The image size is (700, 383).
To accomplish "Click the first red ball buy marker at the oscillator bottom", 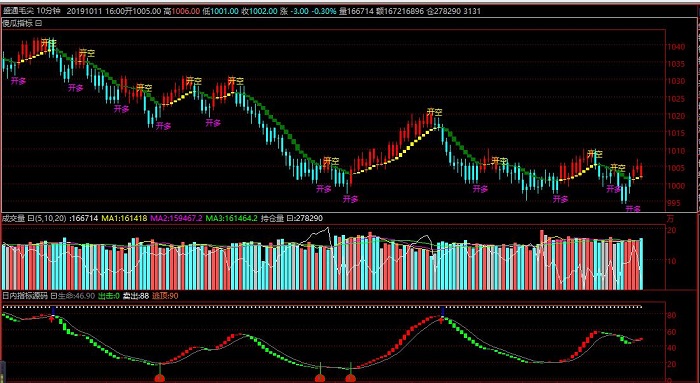I will click(160, 379).
